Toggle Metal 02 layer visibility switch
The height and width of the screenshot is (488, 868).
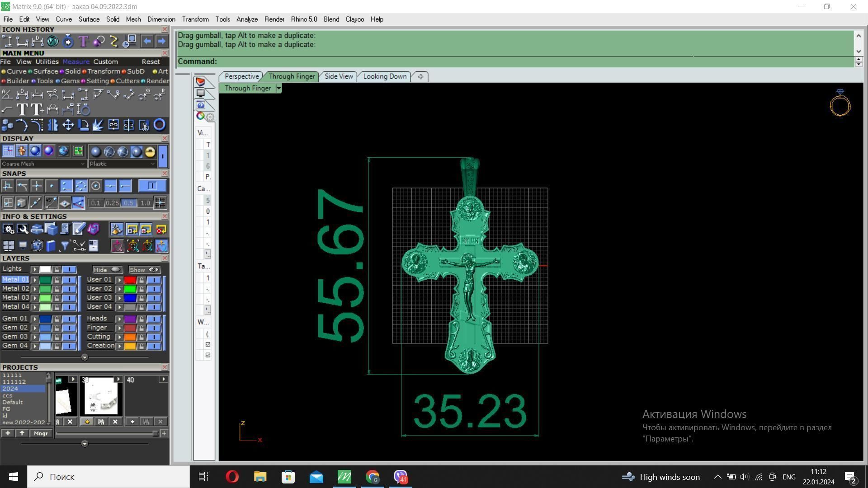(x=69, y=289)
